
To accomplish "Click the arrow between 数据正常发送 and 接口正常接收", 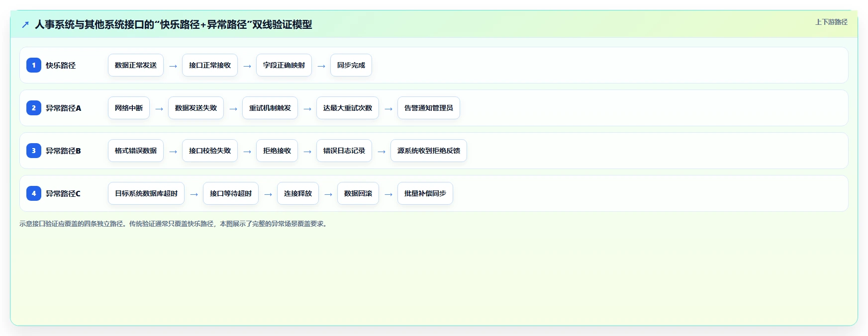I will click(173, 66).
